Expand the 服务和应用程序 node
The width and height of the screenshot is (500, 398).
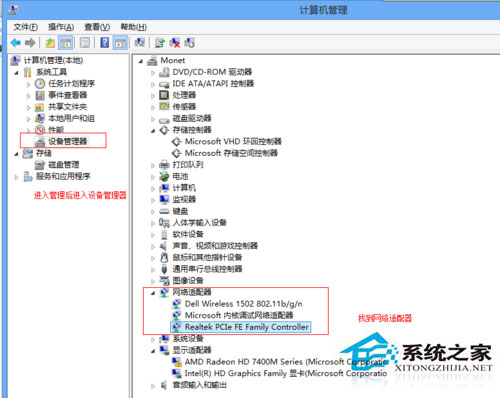(x=16, y=177)
